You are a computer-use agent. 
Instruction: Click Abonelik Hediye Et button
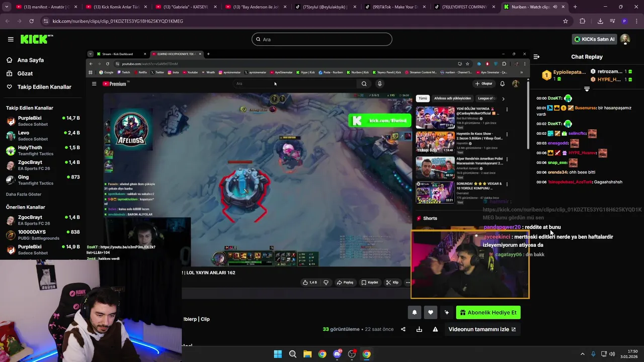pos(488,312)
